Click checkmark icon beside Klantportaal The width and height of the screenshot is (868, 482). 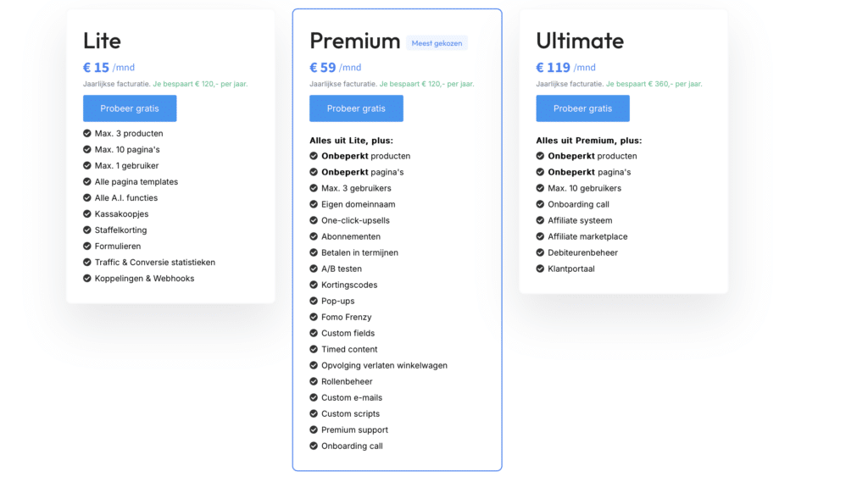tap(541, 269)
